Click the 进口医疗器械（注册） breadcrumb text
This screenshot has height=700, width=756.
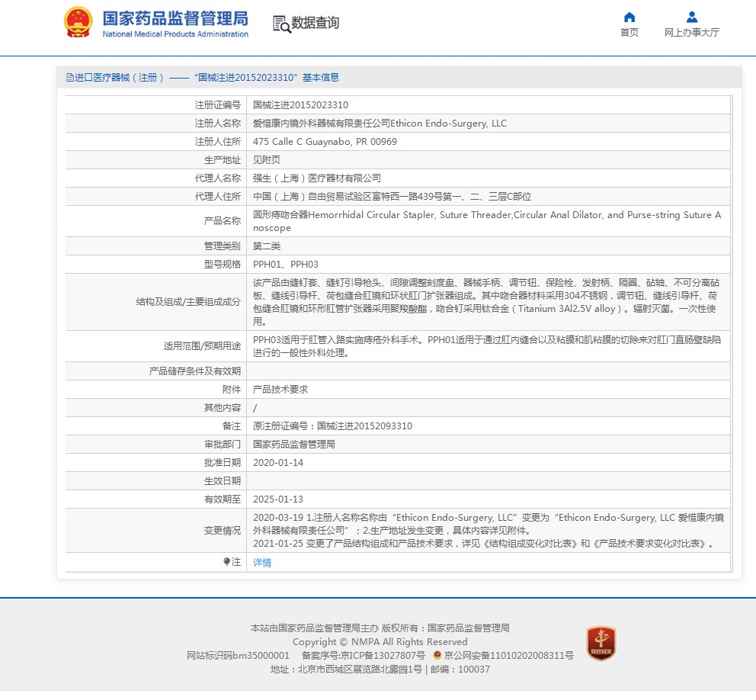tap(119, 78)
